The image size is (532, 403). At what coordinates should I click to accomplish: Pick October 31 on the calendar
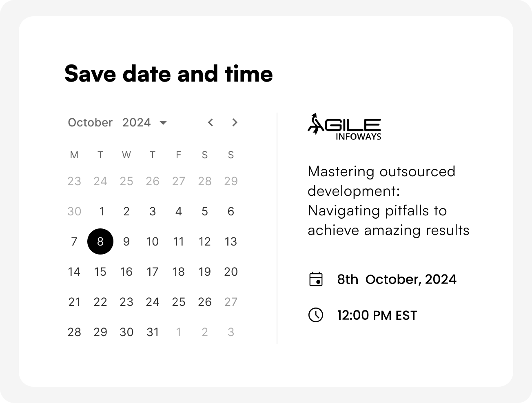pyautogui.click(x=153, y=332)
